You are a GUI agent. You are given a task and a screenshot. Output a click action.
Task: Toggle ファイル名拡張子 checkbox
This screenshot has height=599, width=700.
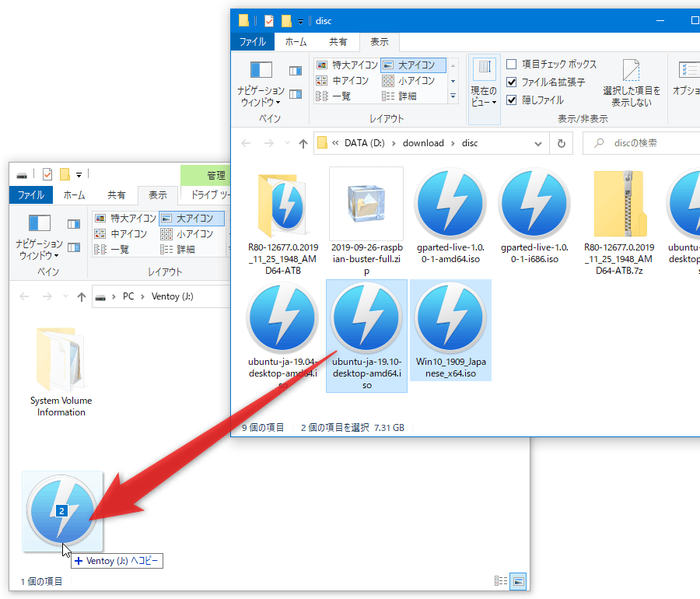(512, 82)
